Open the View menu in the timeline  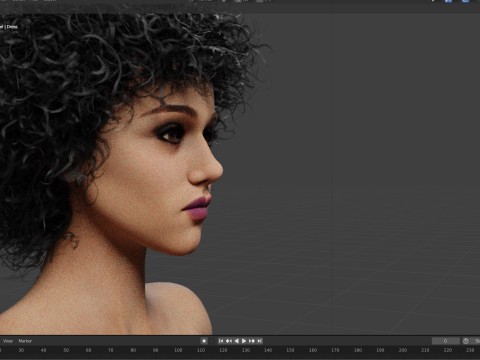point(8,341)
